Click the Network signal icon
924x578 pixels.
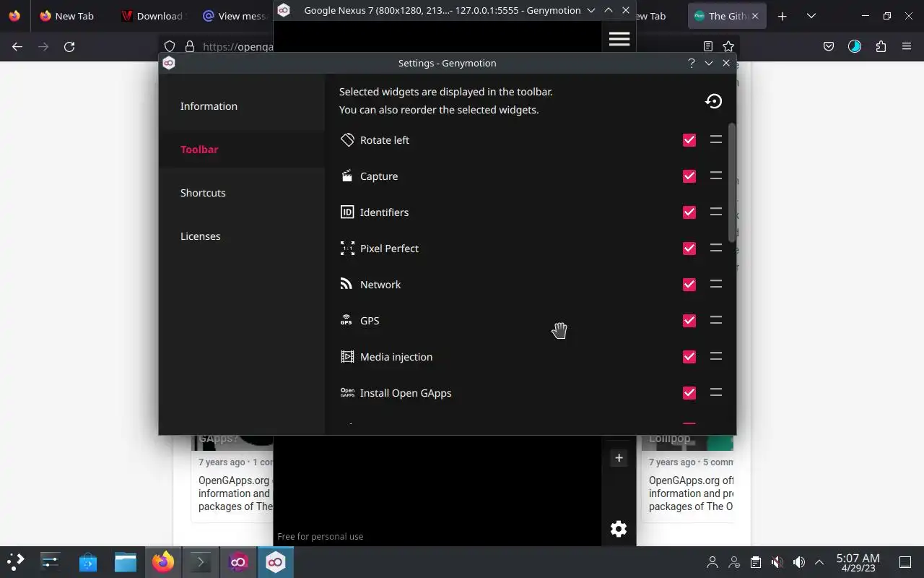coord(346,284)
